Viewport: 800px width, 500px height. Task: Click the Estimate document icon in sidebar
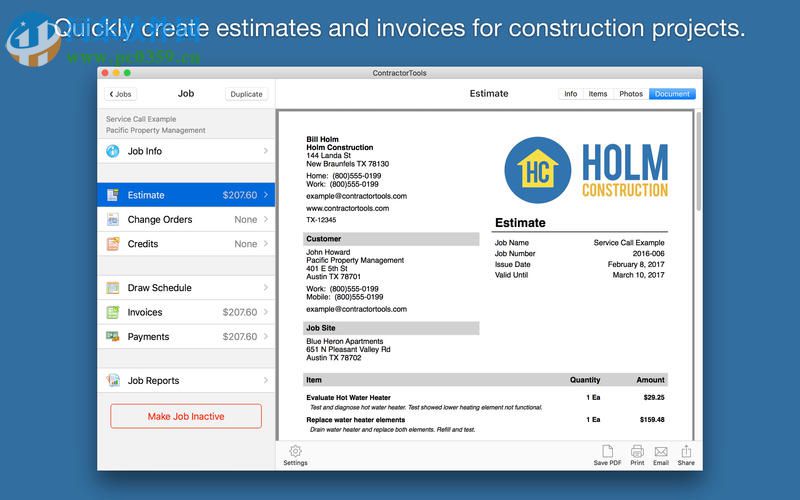113,195
